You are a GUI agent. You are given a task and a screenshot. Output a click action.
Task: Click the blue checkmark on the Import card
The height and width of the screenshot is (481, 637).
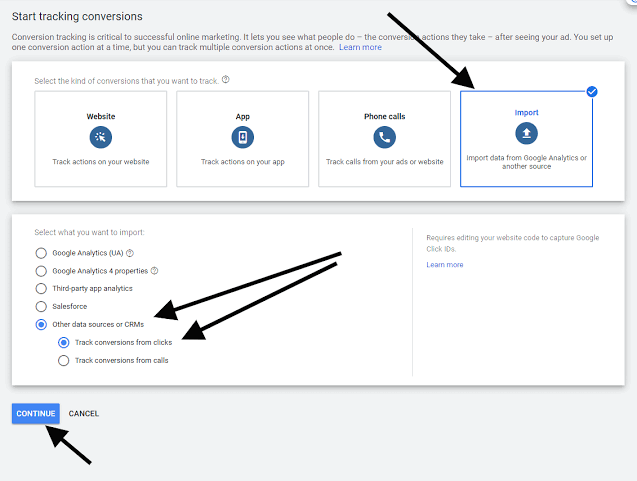point(592,92)
